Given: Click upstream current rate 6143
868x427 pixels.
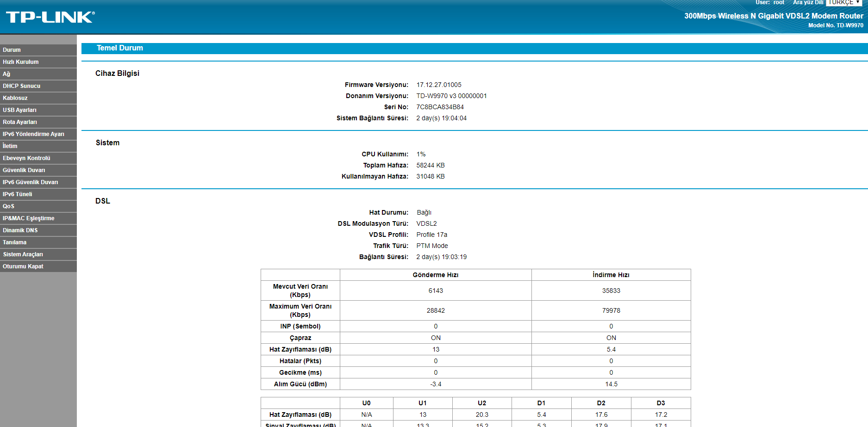Looking at the screenshot, I should click(x=436, y=291).
